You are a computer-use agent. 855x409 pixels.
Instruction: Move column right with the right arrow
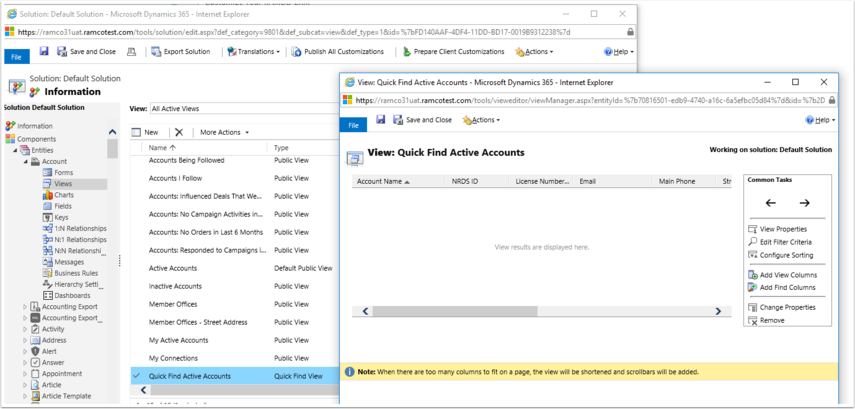(x=804, y=203)
